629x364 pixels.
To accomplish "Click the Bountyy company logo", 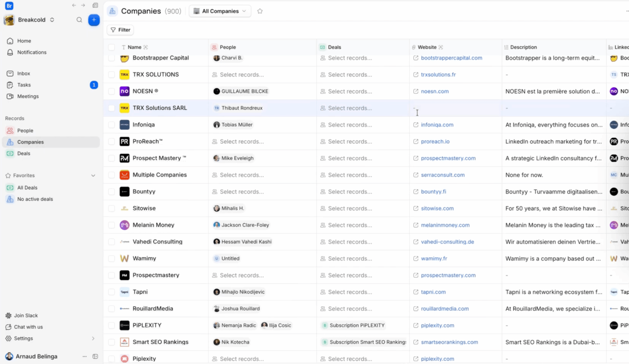I will point(124,192).
